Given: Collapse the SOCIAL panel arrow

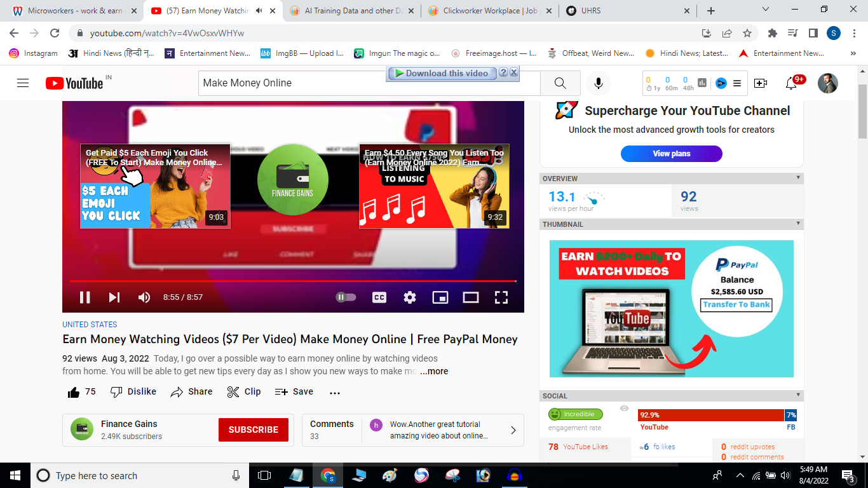Looking at the screenshot, I should (x=798, y=395).
